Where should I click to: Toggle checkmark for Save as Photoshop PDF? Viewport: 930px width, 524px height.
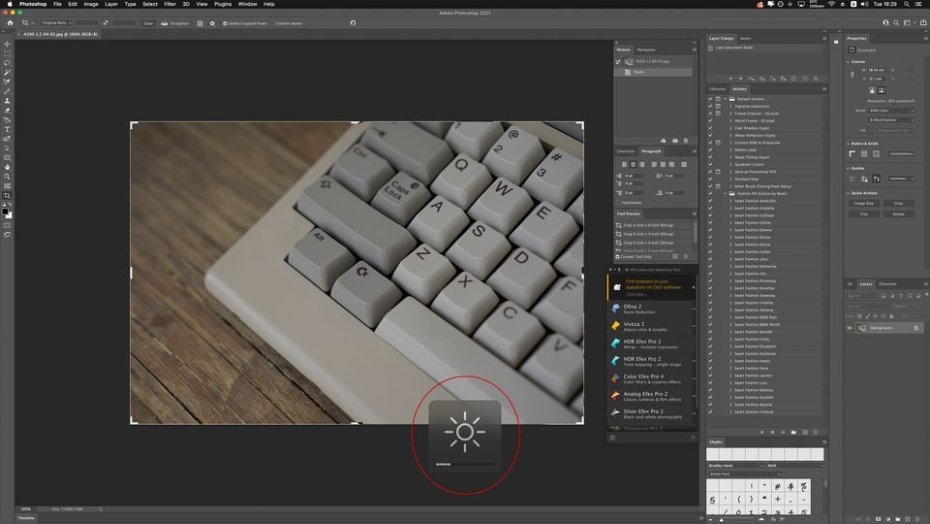pyautogui.click(x=711, y=172)
